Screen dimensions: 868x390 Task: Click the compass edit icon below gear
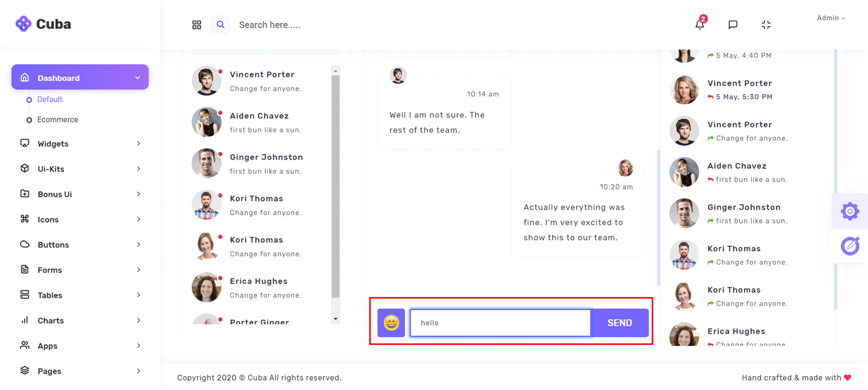tap(850, 246)
